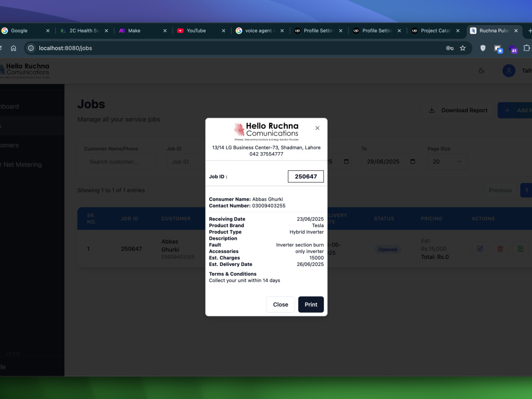
Task: Click the Close button in receipt dialog
Action: [x=280, y=304]
